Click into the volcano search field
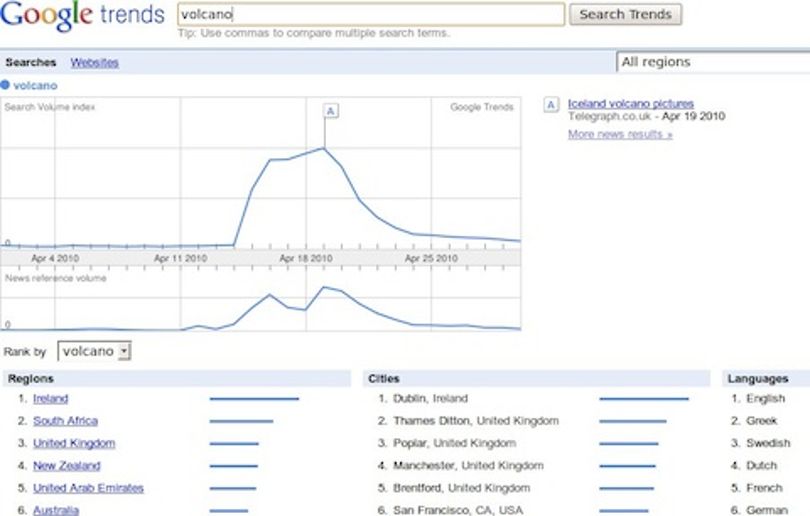This screenshot has height=516, width=810. click(371, 14)
